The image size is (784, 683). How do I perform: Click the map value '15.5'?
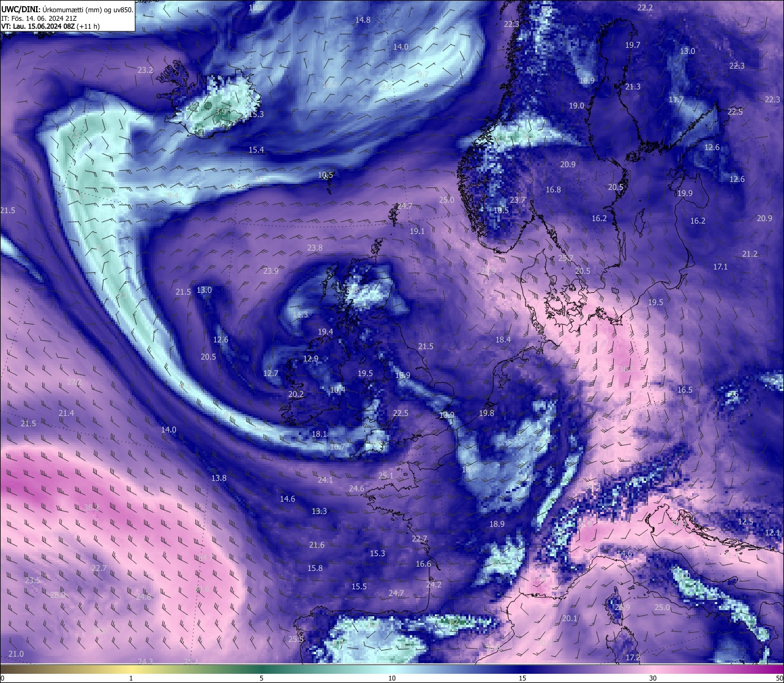coord(359,587)
